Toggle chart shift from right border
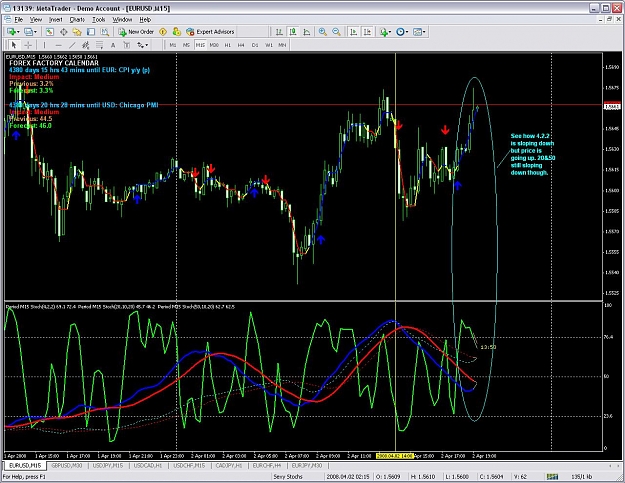The width and height of the screenshot is (625, 483). pos(367,32)
